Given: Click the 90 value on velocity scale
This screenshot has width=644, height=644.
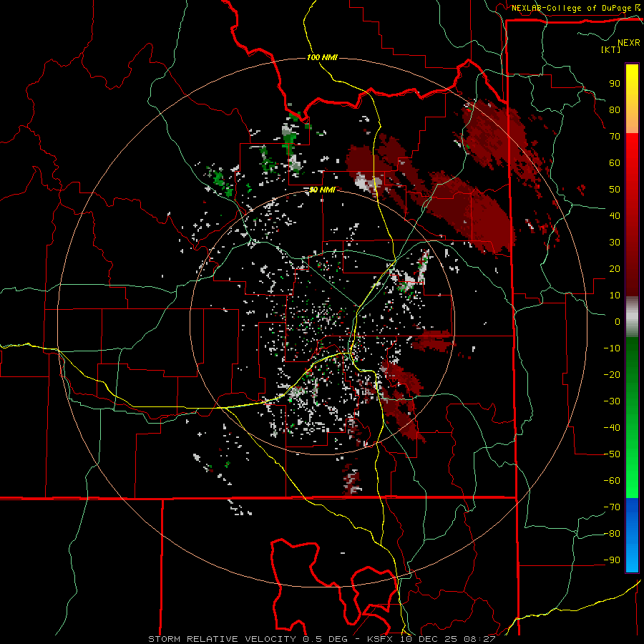Looking at the screenshot, I should click(x=615, y=84).
